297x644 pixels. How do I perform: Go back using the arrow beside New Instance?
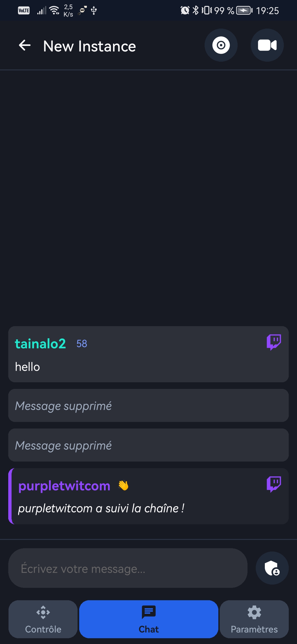pos(24,46)
